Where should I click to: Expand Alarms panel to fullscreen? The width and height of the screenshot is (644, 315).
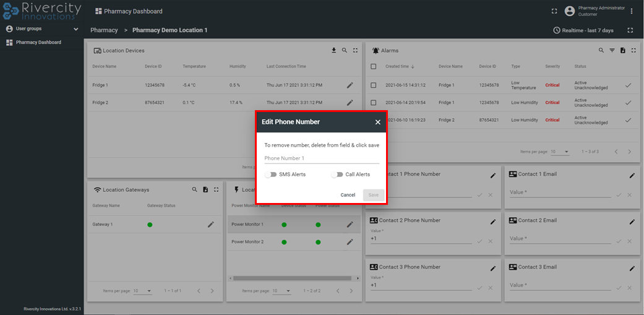tap(633, 51)
